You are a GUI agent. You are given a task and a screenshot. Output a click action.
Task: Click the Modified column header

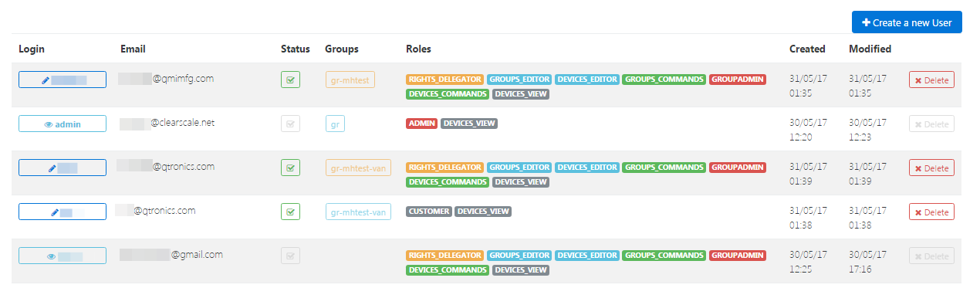pos(870,49)
